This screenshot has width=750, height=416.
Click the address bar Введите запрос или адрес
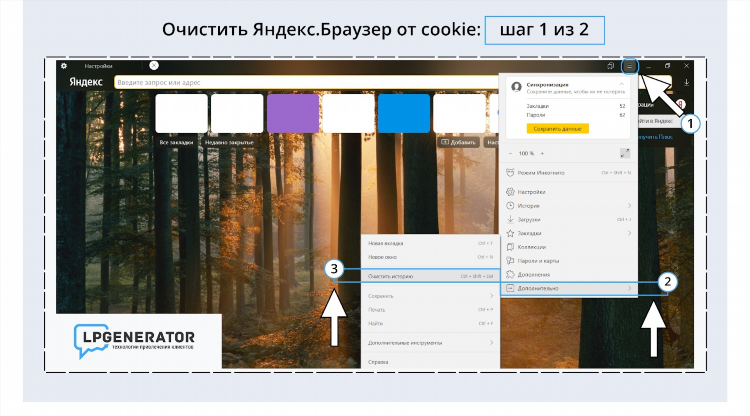click(306, 83)
